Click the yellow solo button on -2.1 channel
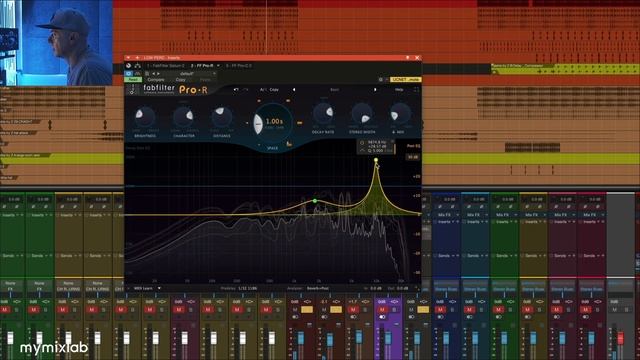The image size is (640, 360). click(x=336, y=310)
